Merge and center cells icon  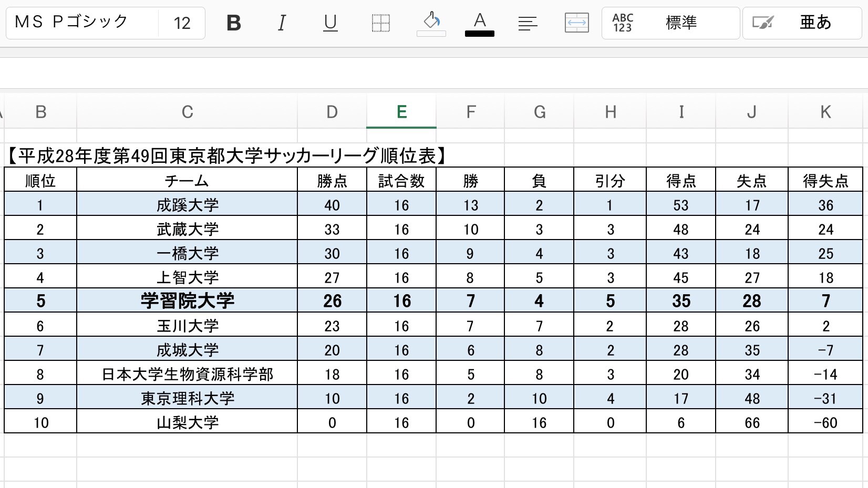tap(576, 23)
